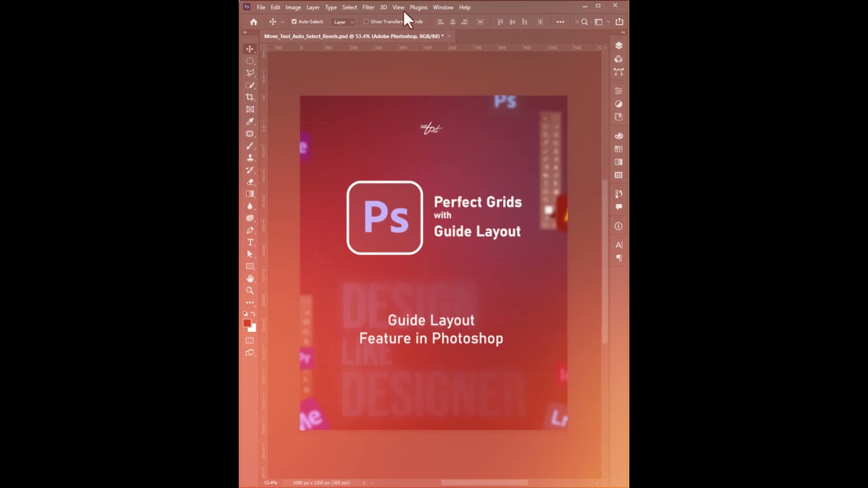The image size is (868, 488).
Task: Switch foreground and background colors
Action: pyautogui.click(x=254, y=314)
